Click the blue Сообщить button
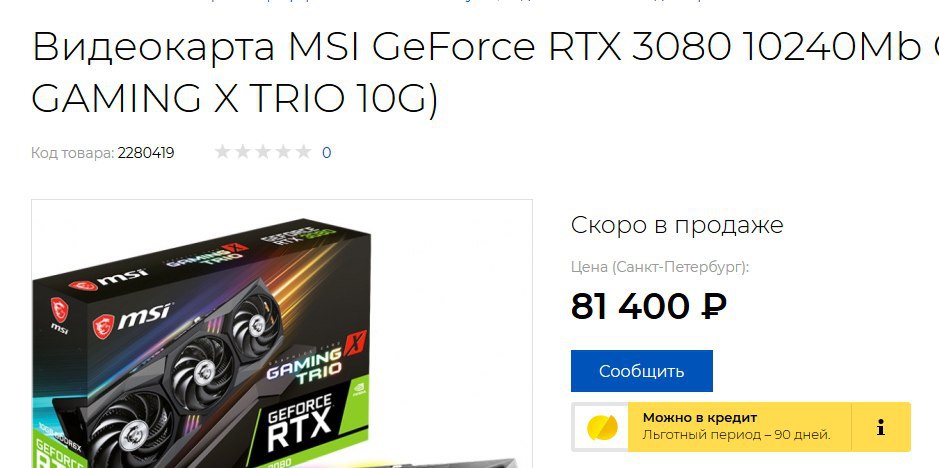The width and height of the screenshot is (939, 468). click(641, 371)
